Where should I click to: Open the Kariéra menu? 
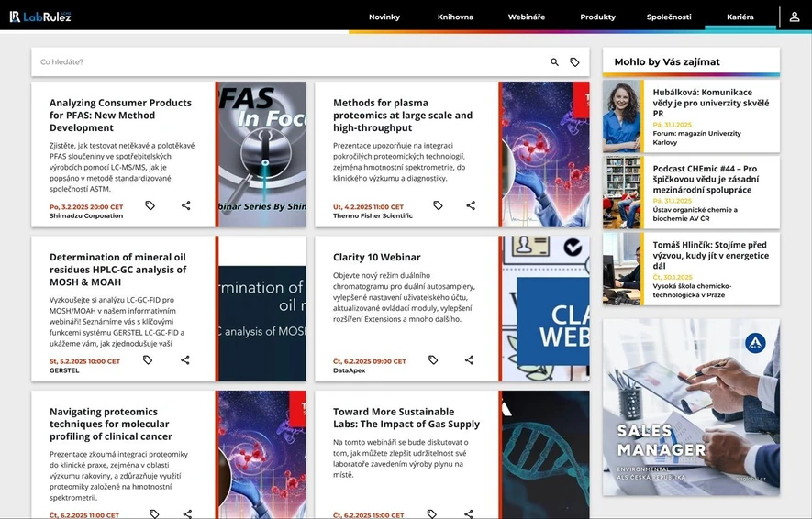[740, 17]
